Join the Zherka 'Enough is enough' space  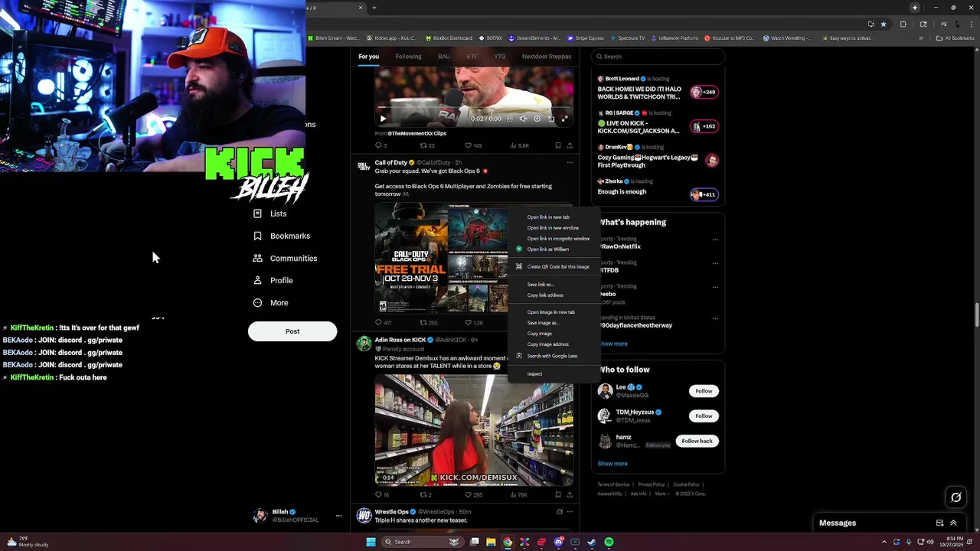point(658,187)
